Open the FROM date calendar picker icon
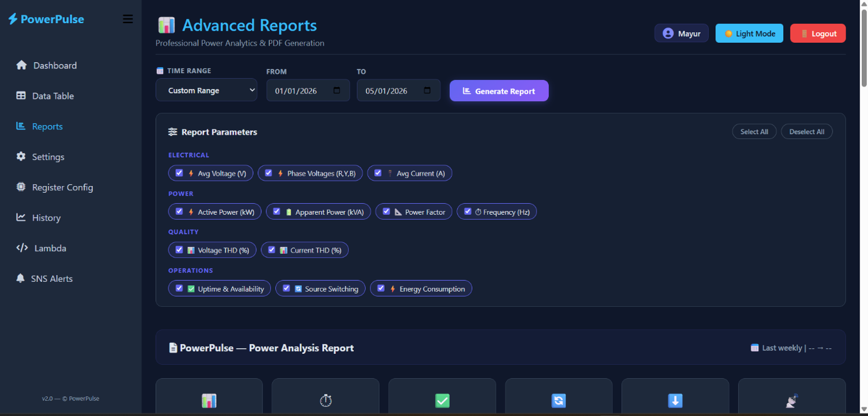 pyautogui.click(x=337, y=90)
